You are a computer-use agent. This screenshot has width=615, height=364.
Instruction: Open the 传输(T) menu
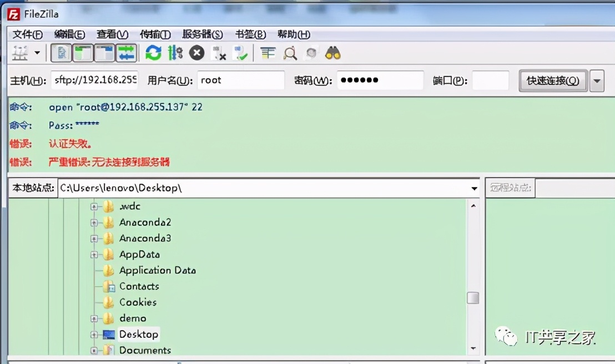155,34
